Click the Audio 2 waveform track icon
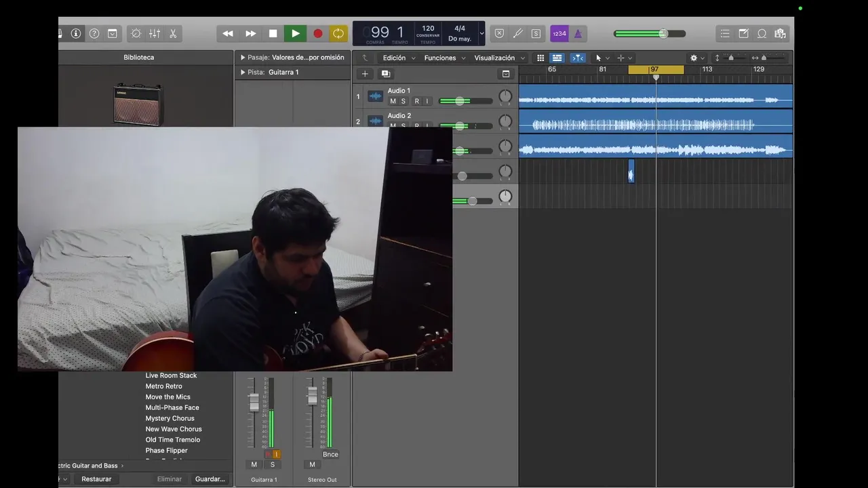The width and height of the screenshot is (868, 488). (375, 121)
